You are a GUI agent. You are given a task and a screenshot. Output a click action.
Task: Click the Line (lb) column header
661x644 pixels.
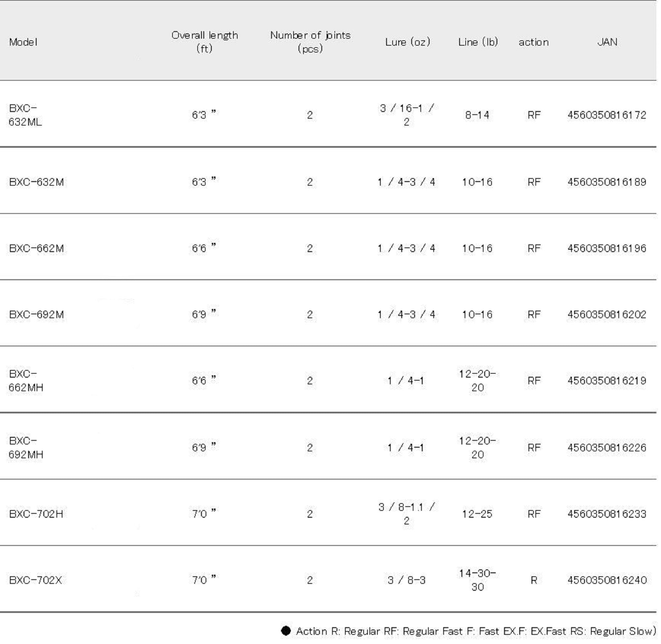coord(478,42)
